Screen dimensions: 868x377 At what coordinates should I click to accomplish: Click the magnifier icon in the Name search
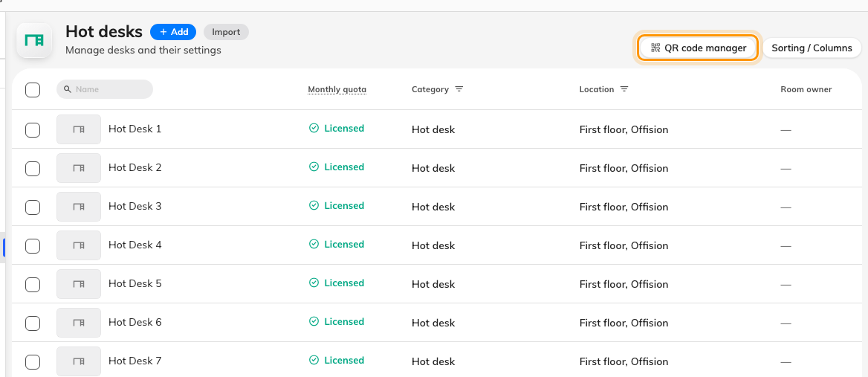[x=68, y=89]
